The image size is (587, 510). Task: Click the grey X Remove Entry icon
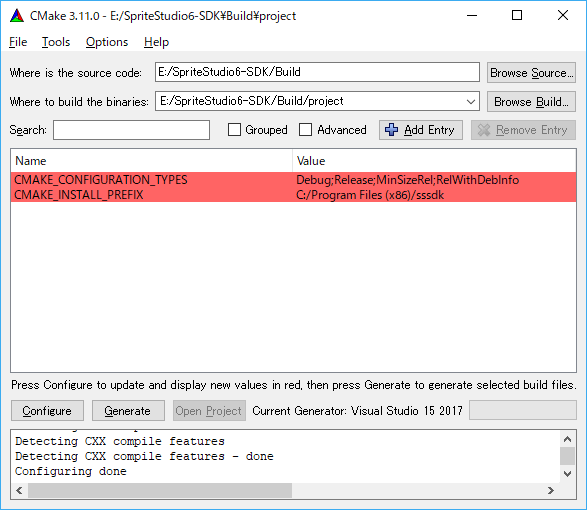[484, 130]
